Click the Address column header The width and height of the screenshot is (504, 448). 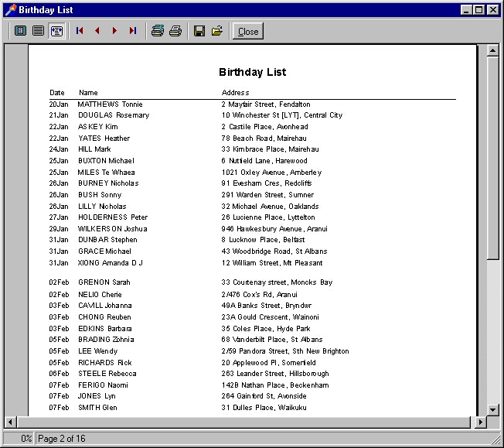[x=235, y=93]
